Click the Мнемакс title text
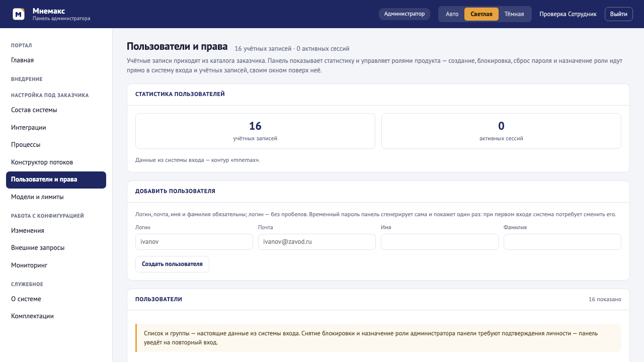The width and height of the screenshot is (644, 362). 49,11
